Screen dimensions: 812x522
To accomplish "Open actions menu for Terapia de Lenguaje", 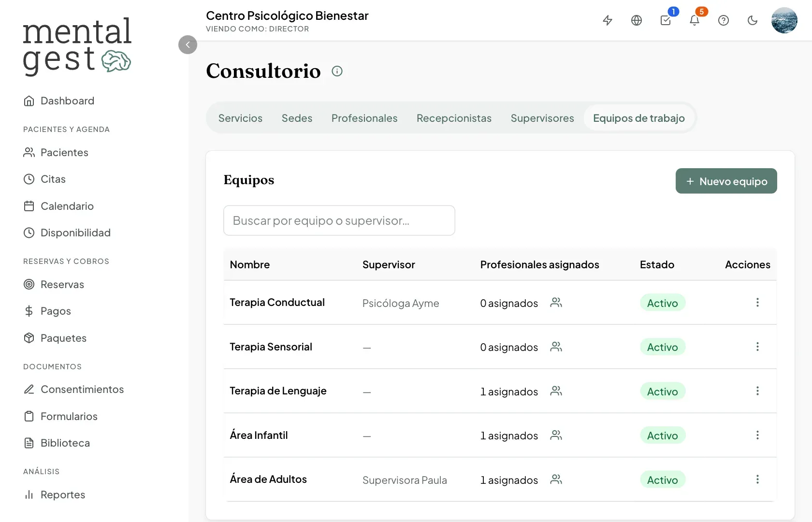I will click(x=757, y=391).
